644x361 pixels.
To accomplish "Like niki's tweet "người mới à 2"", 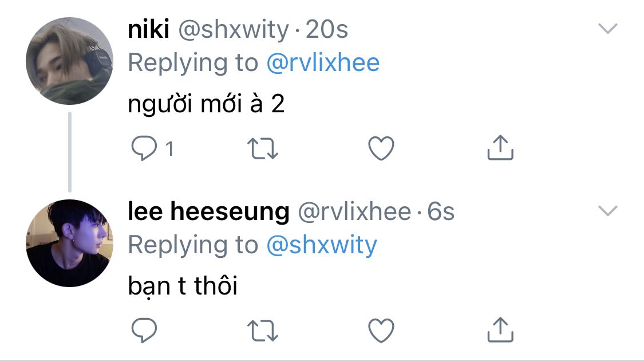I will [381, 149].
